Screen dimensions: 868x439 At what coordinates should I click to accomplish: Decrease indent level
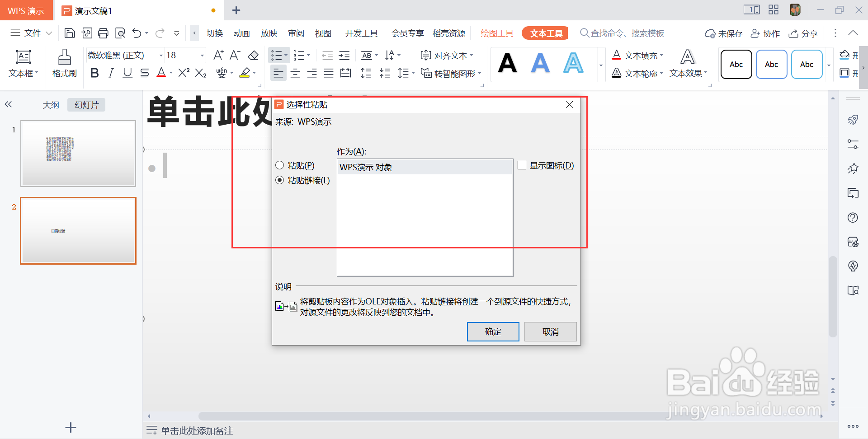click(327, 55)
